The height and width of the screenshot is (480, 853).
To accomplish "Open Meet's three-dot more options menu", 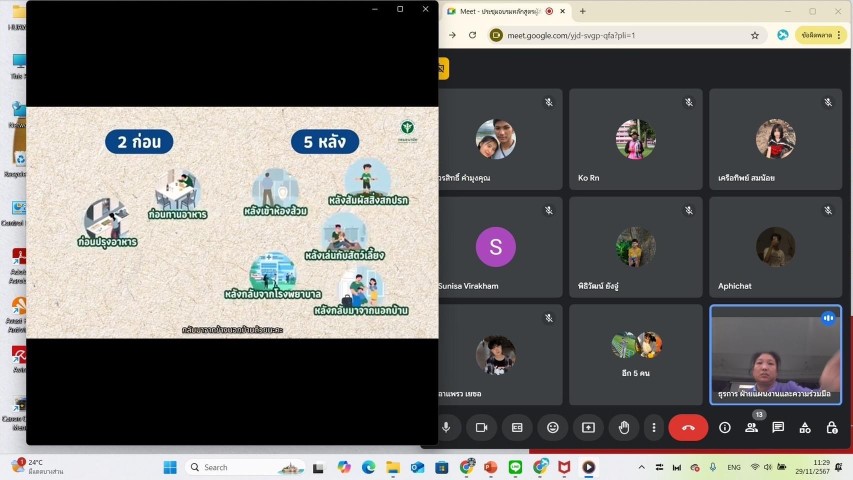I will coord(653,427).
